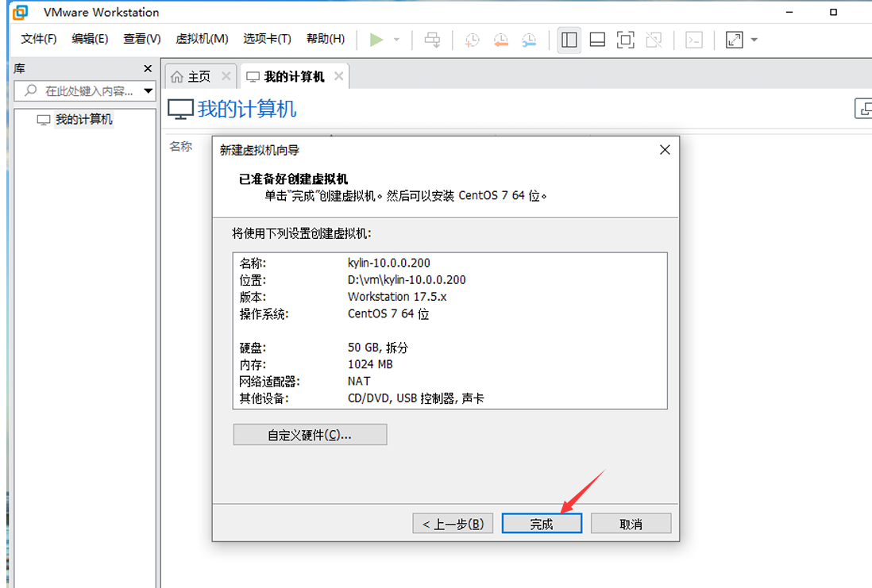Open the snapshot manager icon

click(529, 40)
